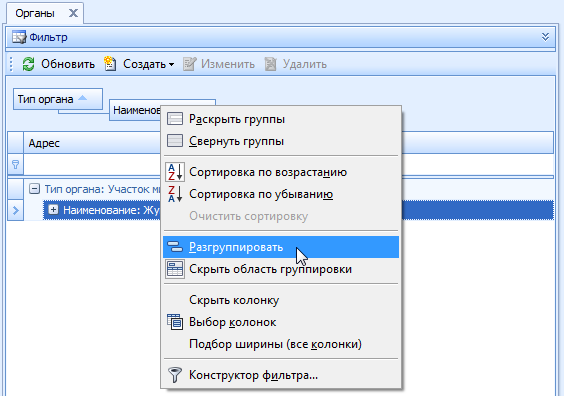Click the Скрыть область группировки icon
Screen dimensions: 564x396
point(175,269)
